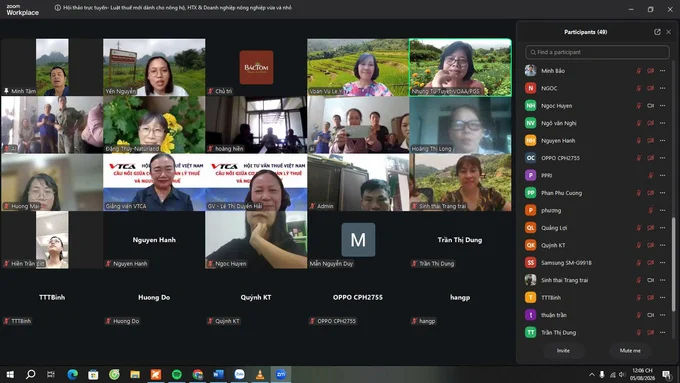Open more options for Quảng Lợi
Screen dimensions: 680x383
662,228
